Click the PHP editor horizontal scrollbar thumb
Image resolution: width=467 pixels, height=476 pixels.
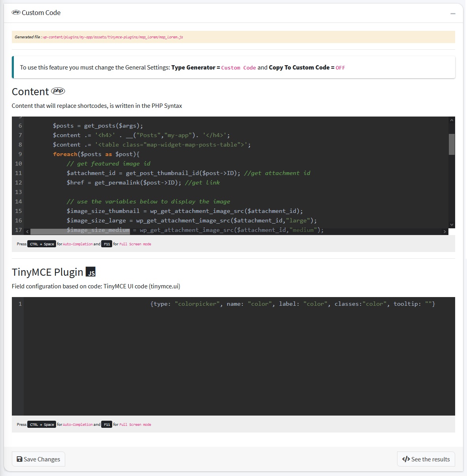[80, 231]
